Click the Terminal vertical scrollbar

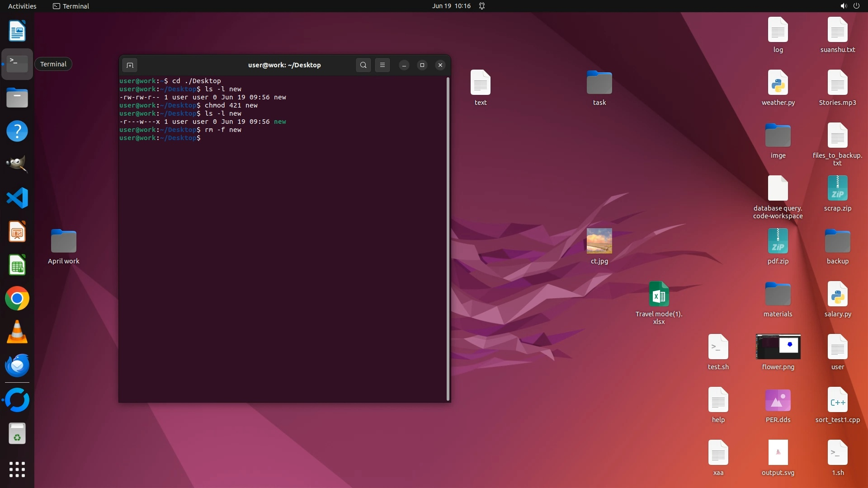click(448, 239)
